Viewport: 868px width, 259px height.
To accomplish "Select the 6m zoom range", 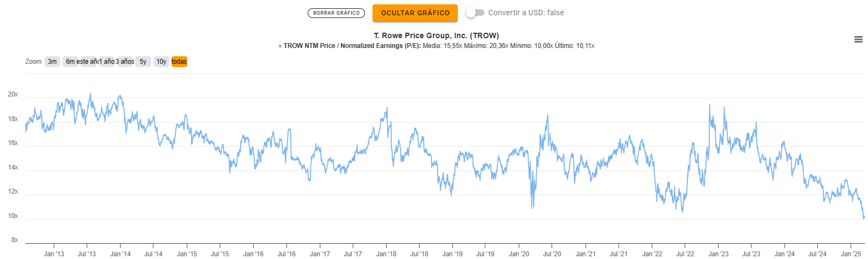I will (x=70, y=62).
